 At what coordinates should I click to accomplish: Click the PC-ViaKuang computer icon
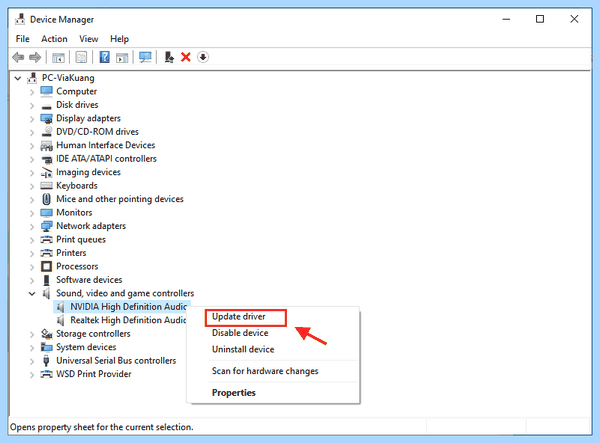click(32, 78)
